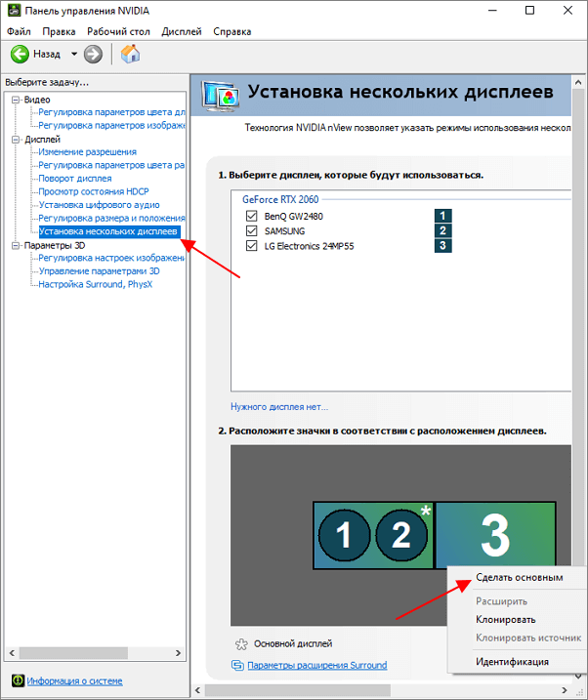
Task: Open the Back history dropdown arrow
Action: point(74,54)
